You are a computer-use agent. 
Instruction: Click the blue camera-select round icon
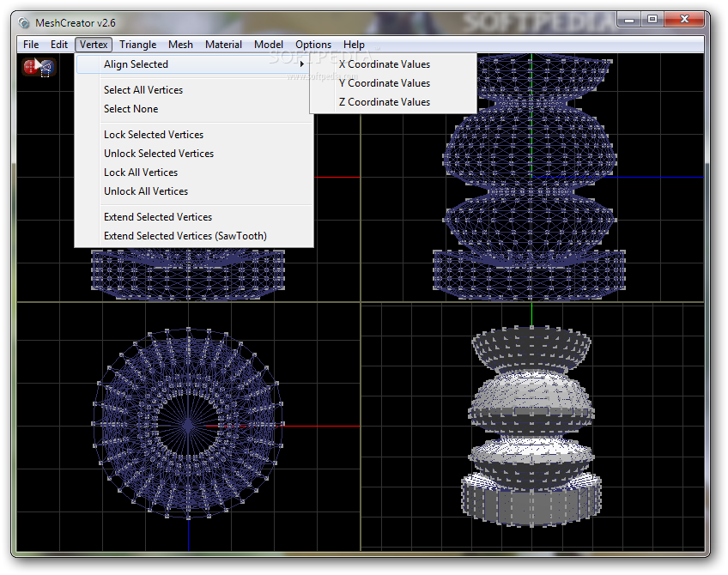point(47,68)
